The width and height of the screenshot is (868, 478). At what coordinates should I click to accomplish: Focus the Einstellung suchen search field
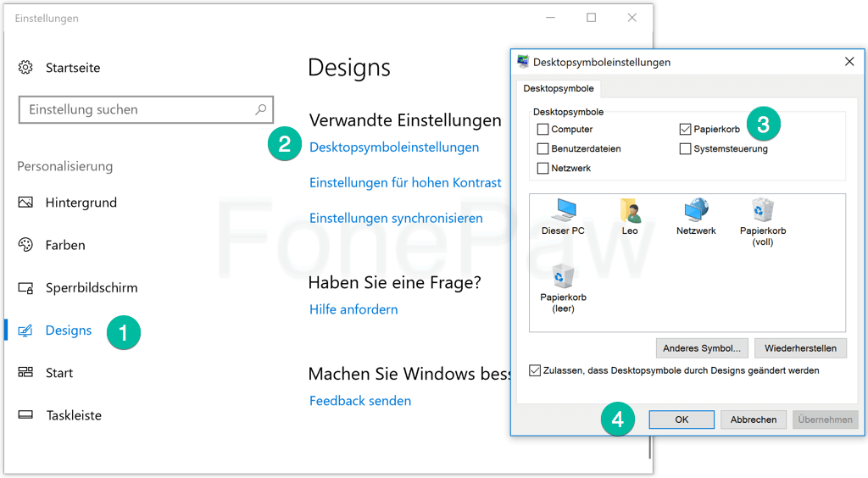[146, 109]
